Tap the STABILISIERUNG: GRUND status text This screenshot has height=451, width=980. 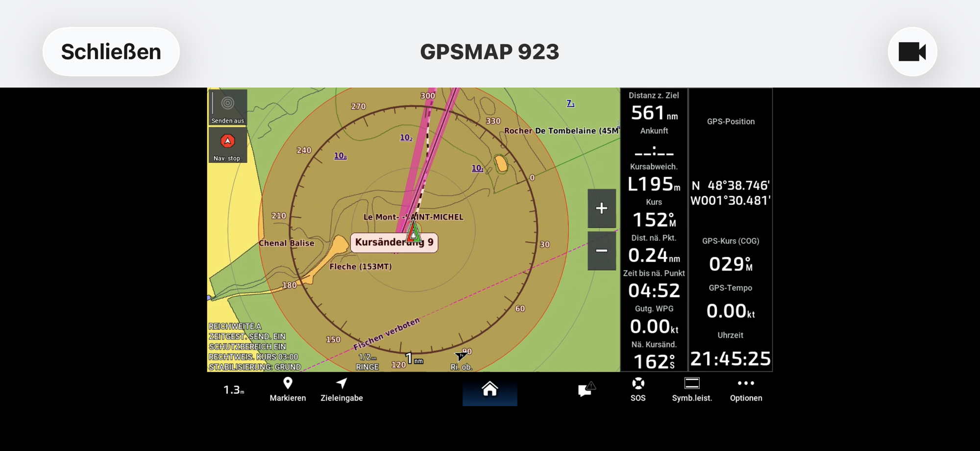255,367
